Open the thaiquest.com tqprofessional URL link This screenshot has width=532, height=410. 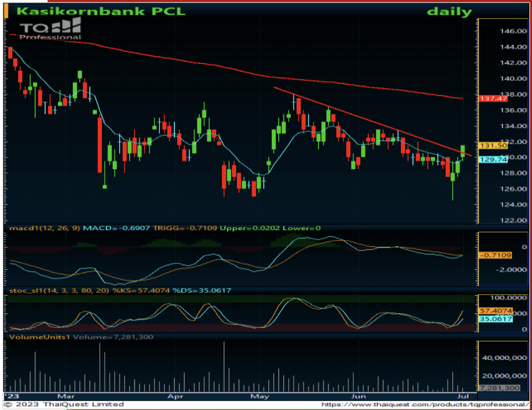[x=425, y=405]
